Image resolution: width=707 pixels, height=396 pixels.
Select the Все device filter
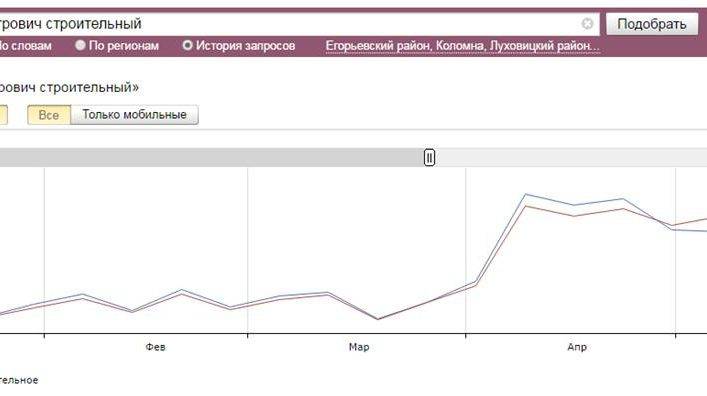(x=49, y=115)
